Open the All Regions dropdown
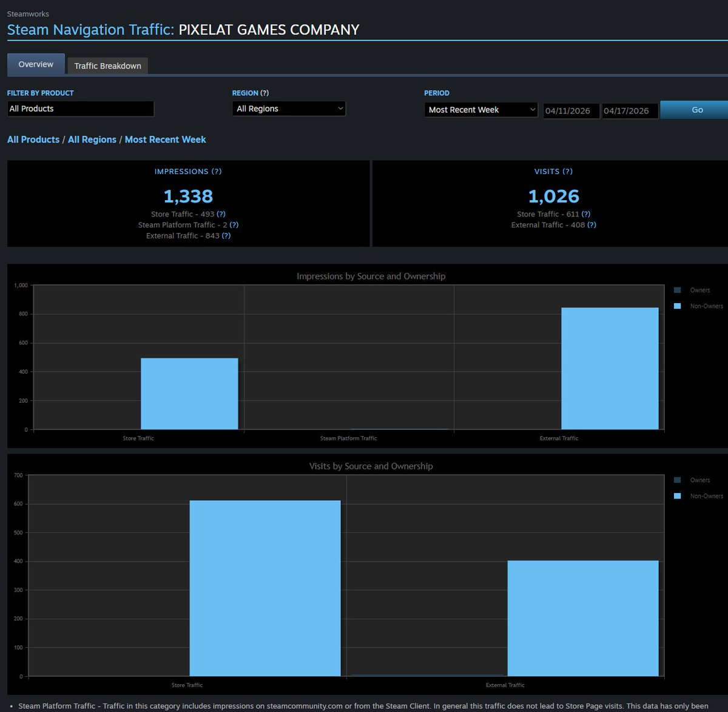This screenshot has height=712, width=728. (x=289, y=109)
